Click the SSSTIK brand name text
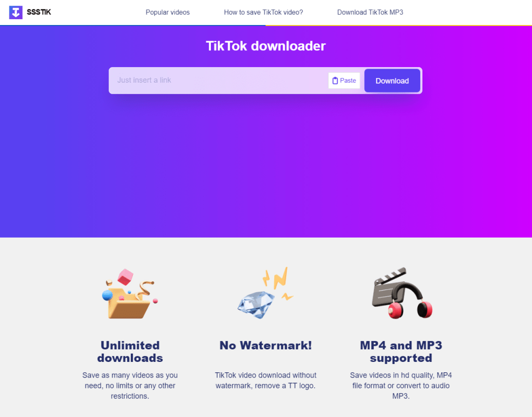 pos(38,12)
